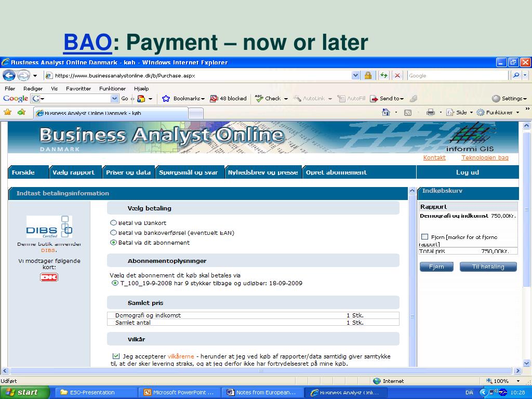Check Fjern rapport checkbox in basket

coord(424,237)
